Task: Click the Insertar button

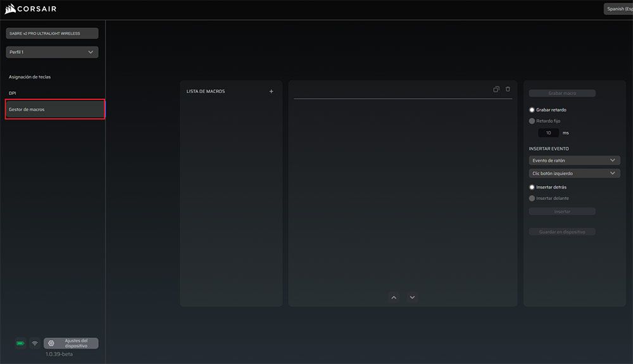Action: click(x=562, y=211)
